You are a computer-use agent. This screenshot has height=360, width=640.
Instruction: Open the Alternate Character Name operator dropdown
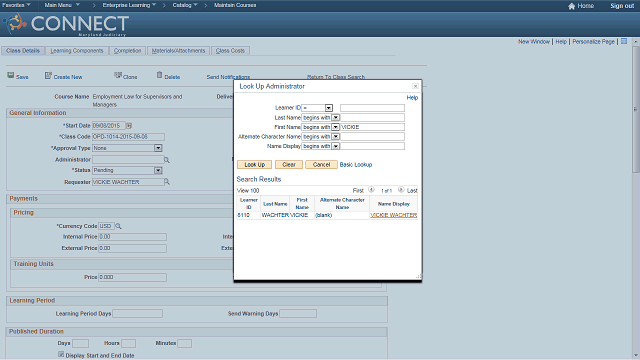click(x=336, y=136)
